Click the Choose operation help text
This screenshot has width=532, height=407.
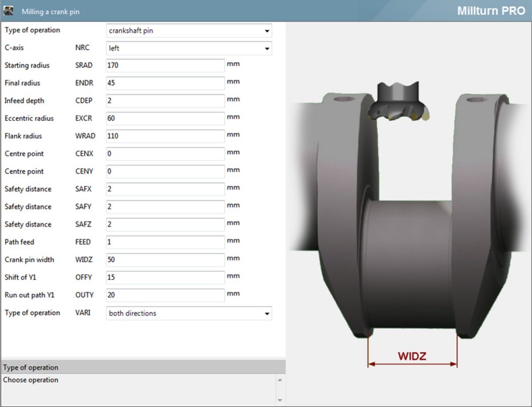click(x=31, y=380)
